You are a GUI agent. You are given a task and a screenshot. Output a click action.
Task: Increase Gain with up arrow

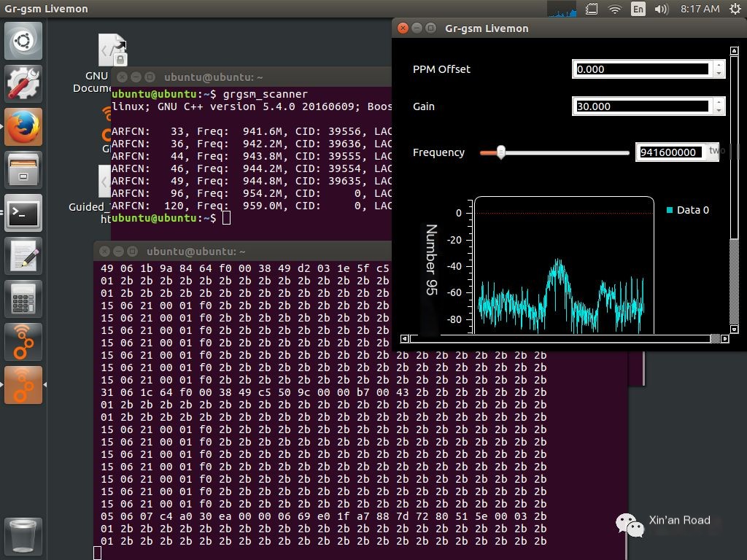[719, 102]
